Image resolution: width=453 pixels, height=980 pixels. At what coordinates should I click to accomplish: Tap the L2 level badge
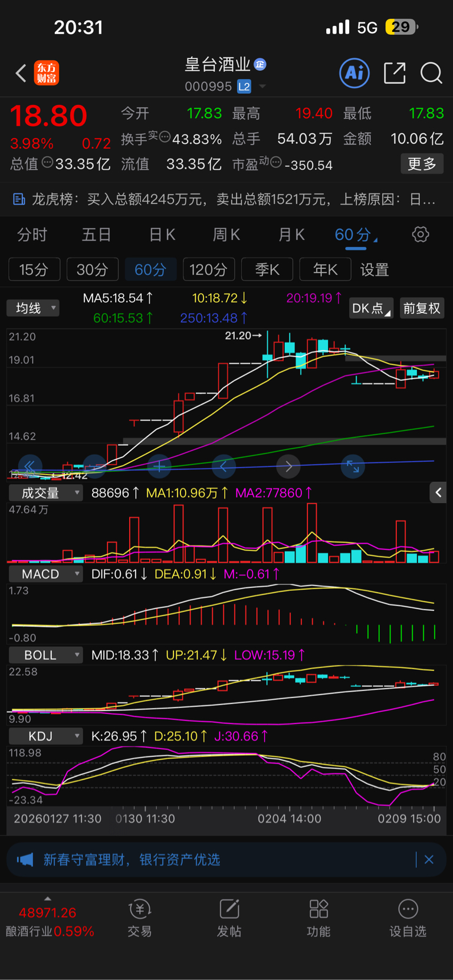[244, 87]
